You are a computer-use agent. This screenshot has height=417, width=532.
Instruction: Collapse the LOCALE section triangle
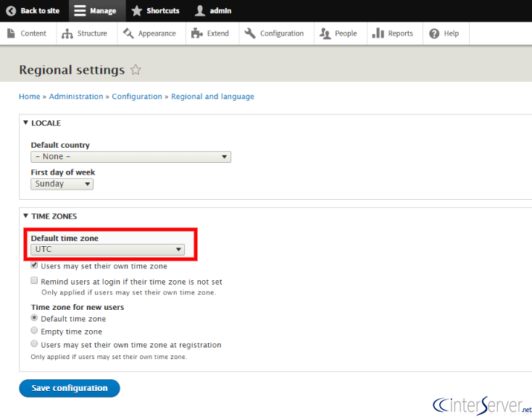pyautogui.click(x=25, y=123)
